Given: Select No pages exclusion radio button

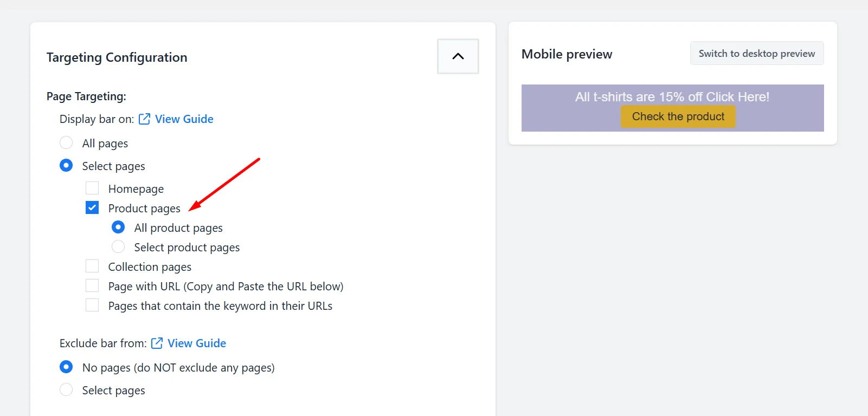Looking at the screenshot, I should (66, 367).
